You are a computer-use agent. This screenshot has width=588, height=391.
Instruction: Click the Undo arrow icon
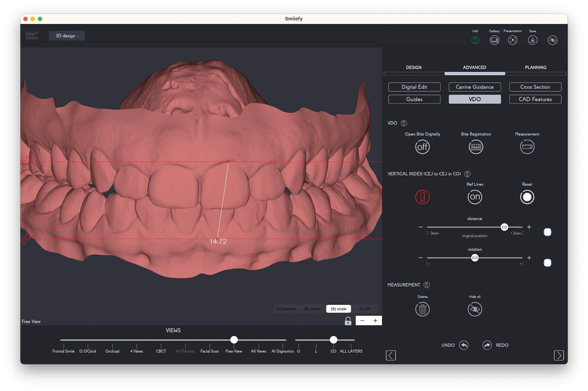pyautogui.click(x=464, y=345)
